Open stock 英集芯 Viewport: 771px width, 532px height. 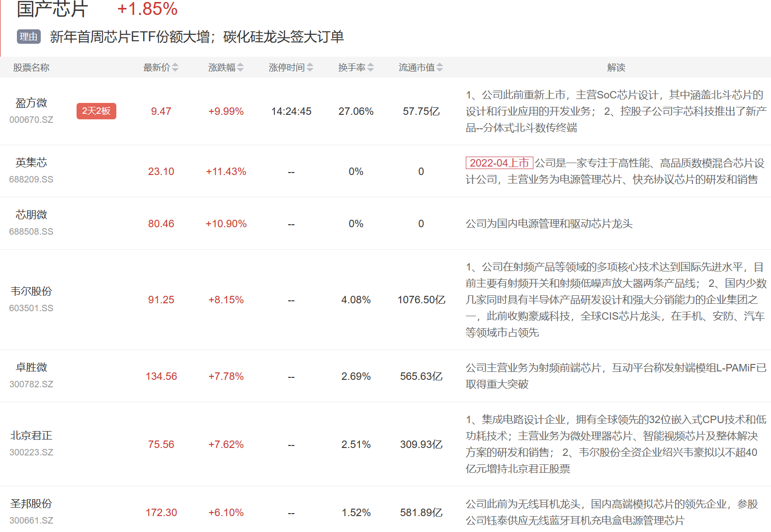click(31, 163)
